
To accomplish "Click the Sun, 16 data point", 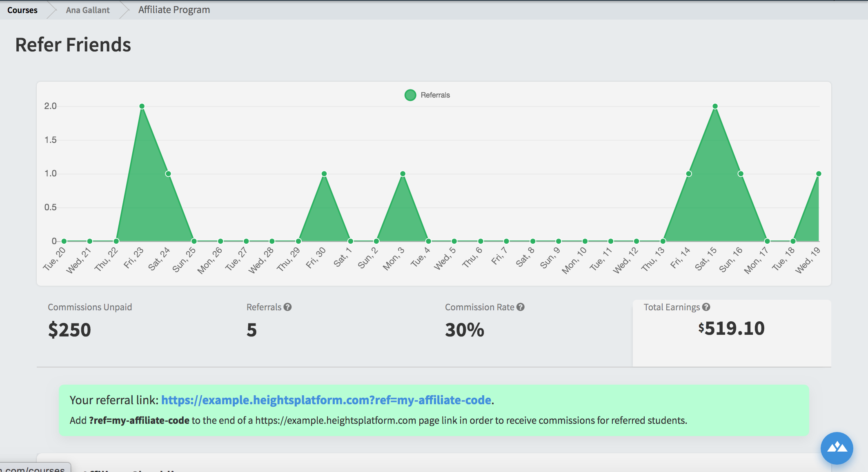I will pyautogui.click(x=741, y=174).
